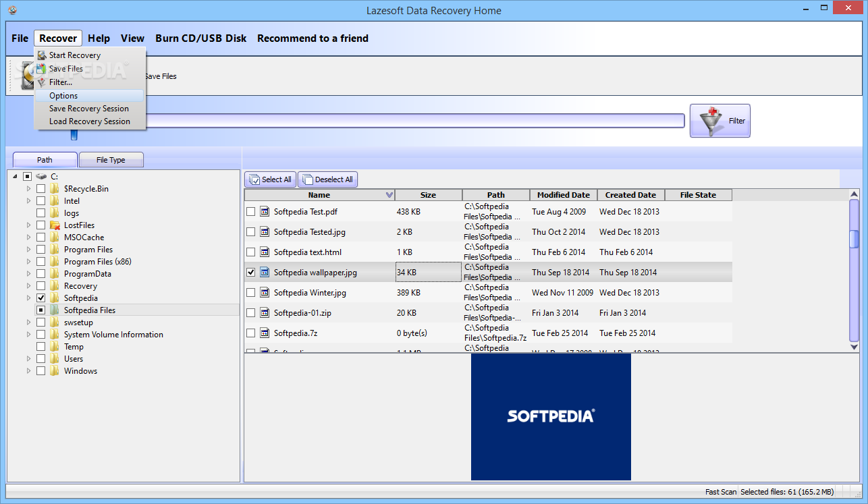This screenshot has height=504, width=868.
Task: Click the Size column header
Action: tap(429, 195)
